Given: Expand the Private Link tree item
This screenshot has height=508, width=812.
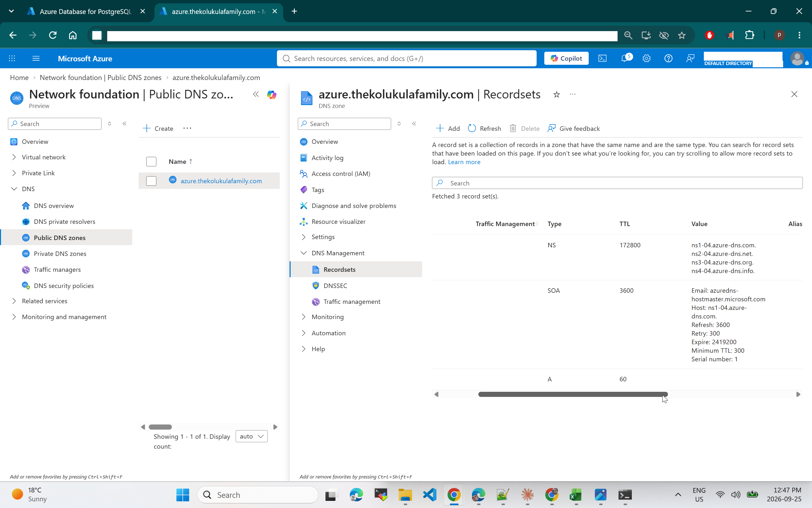Looking at the screenshot, I should (14, 173).
